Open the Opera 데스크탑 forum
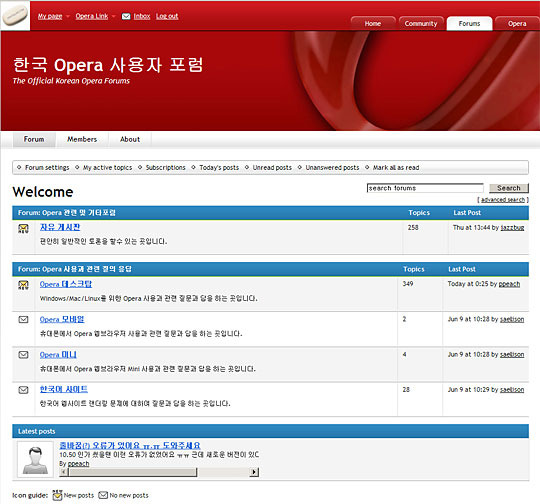Viewport: 540px width, 504px height. [66, 284]
